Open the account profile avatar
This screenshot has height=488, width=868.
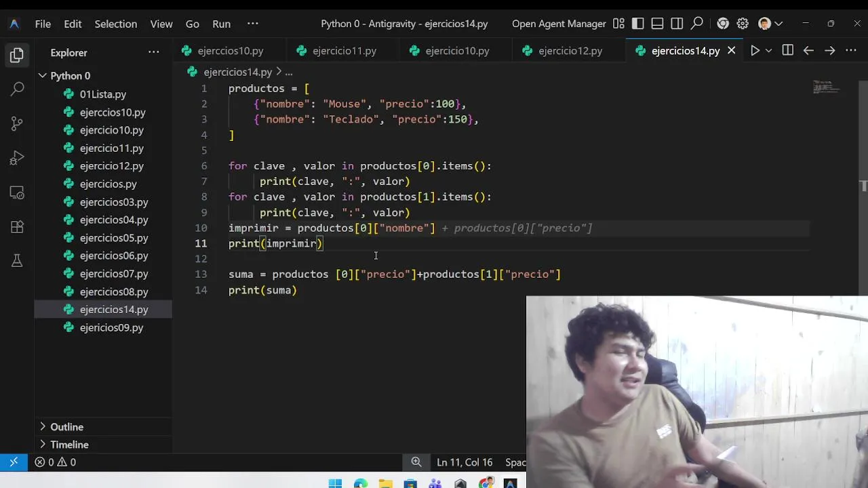click(764, 24)
